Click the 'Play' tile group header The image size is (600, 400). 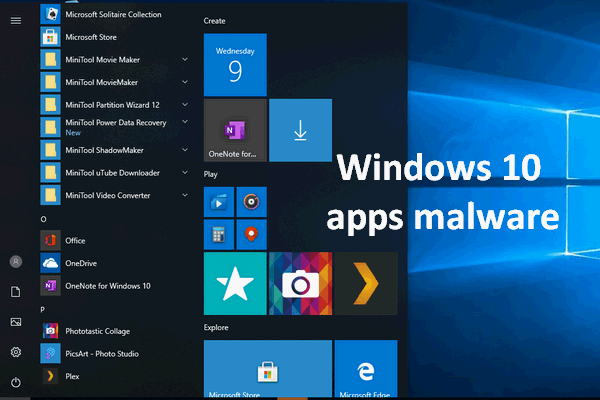pos(210,175)
